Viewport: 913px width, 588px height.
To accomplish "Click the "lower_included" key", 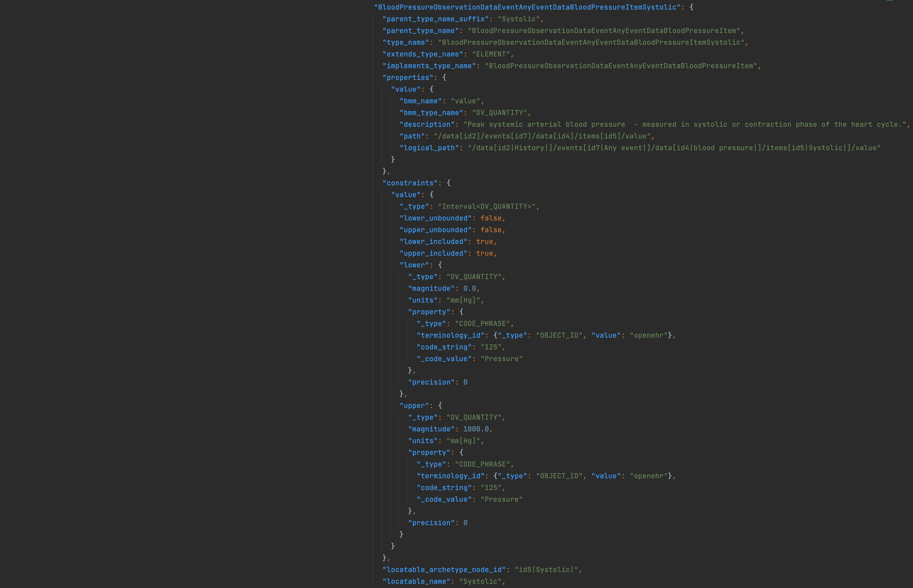I will [433, 242].
